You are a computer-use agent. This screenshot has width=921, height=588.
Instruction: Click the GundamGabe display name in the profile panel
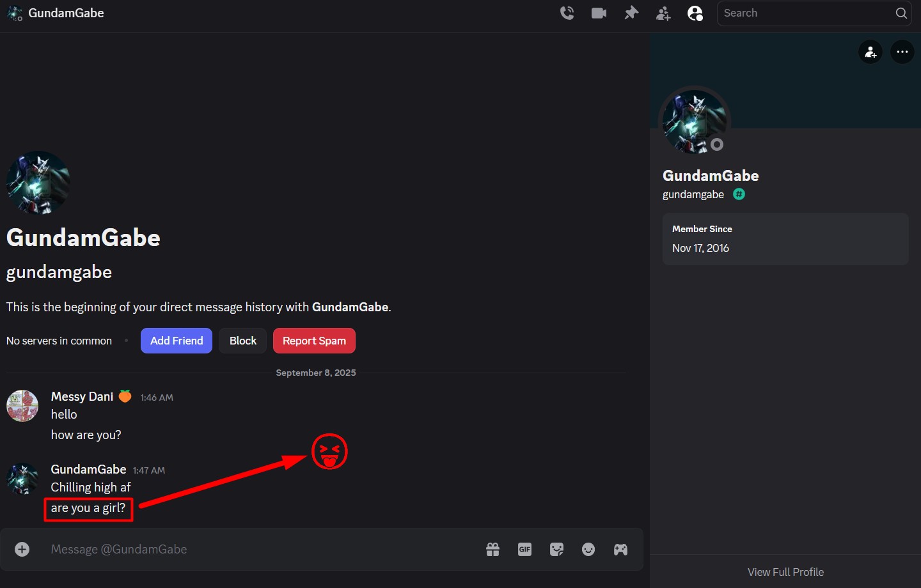click(711, 176)
